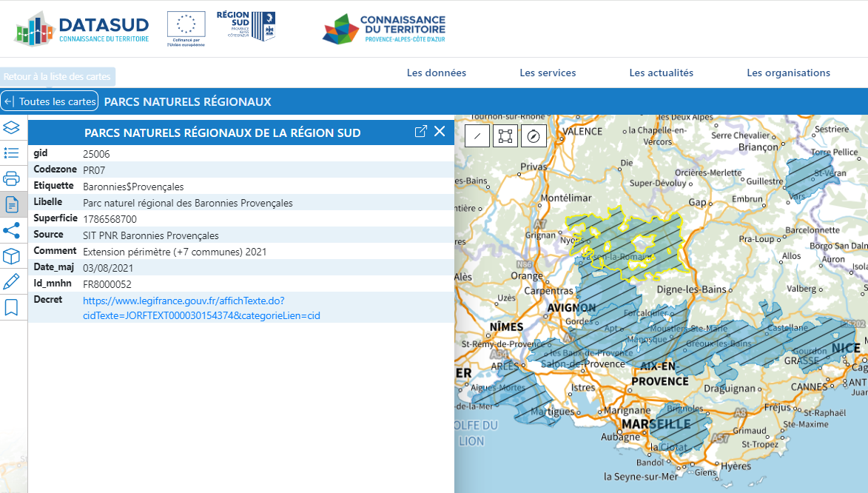Viewport: 868px width, 493px height.
Task: Open the share map icon
Action: (11, 230)
